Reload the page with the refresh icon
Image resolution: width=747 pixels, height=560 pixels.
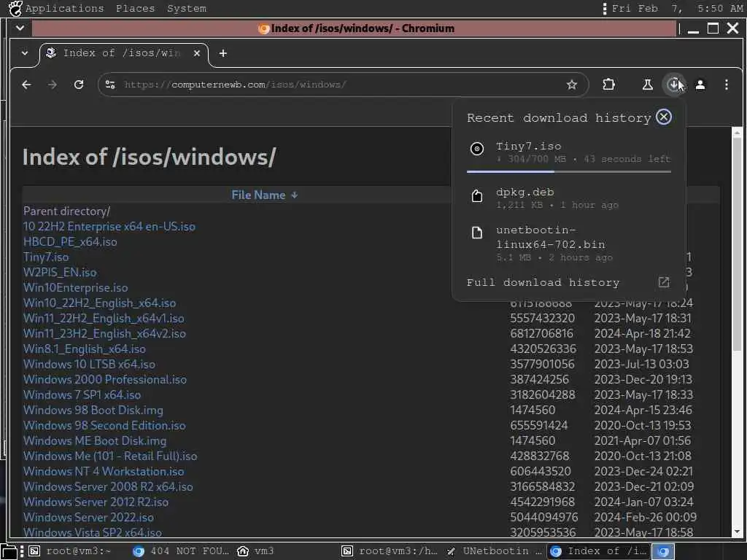click(79, 85)
